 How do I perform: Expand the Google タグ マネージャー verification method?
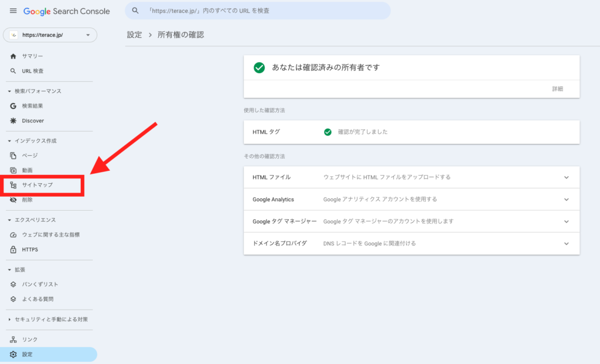pyautogui.click(x=567, y=222)
